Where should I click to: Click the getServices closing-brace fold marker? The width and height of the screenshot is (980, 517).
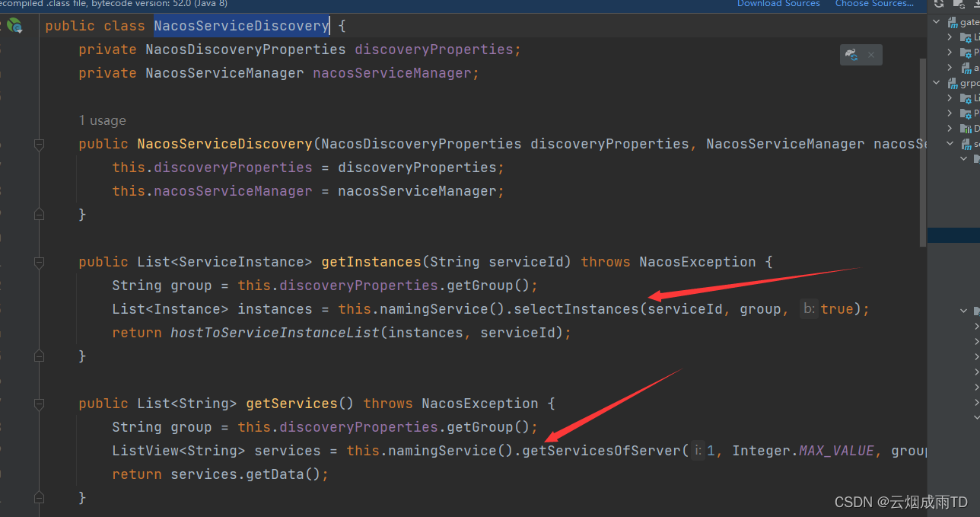39,498
